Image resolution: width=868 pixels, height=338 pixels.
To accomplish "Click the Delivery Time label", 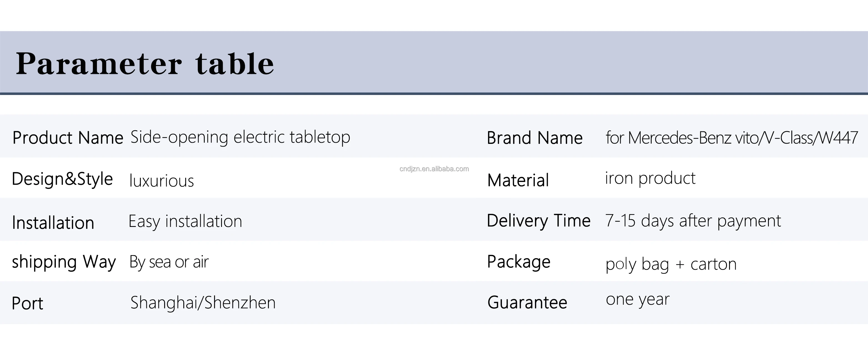I will pos(539,221).
